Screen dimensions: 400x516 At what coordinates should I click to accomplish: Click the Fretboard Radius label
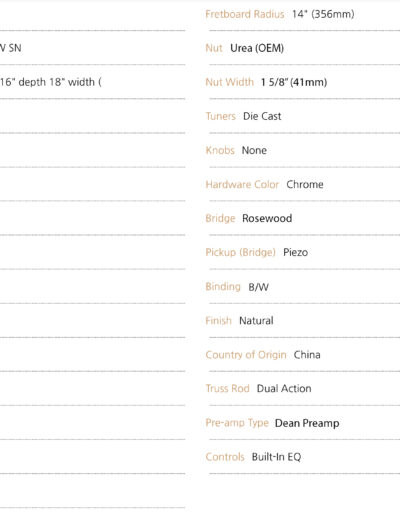[x=245, y=14]
